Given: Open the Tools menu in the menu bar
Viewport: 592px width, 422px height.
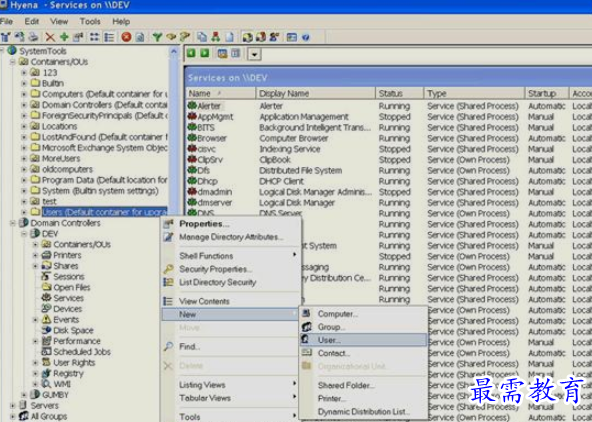Looking at the screenshot, I should (x=90, y=22).
